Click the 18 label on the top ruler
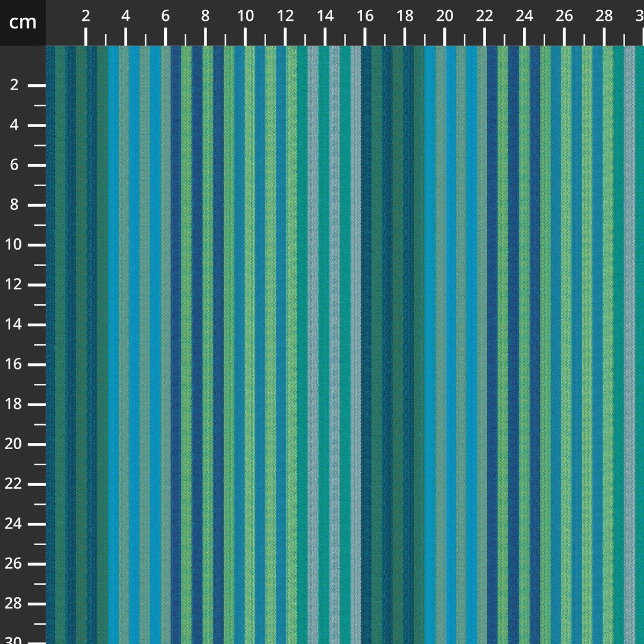Viewport: 644px width, 644px height. coord(405,16)
